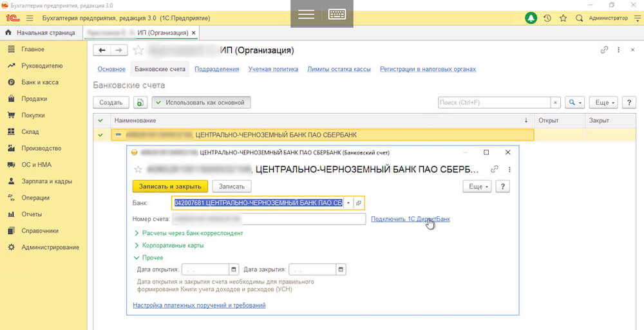This screenshot has width=644, height=330.
Task: Open organization form three-dot menu
Action: tap(618, 50)
